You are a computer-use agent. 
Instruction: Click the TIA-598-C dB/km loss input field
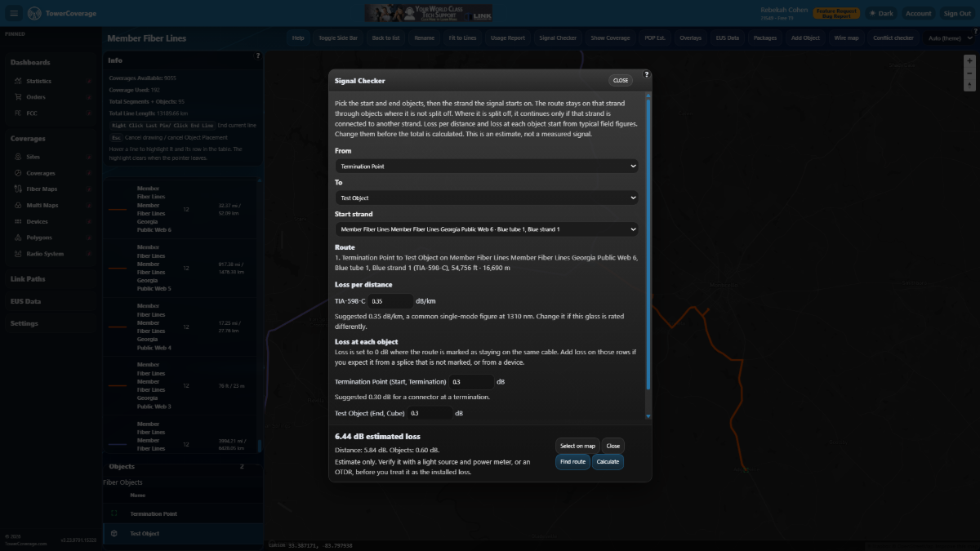391,301
